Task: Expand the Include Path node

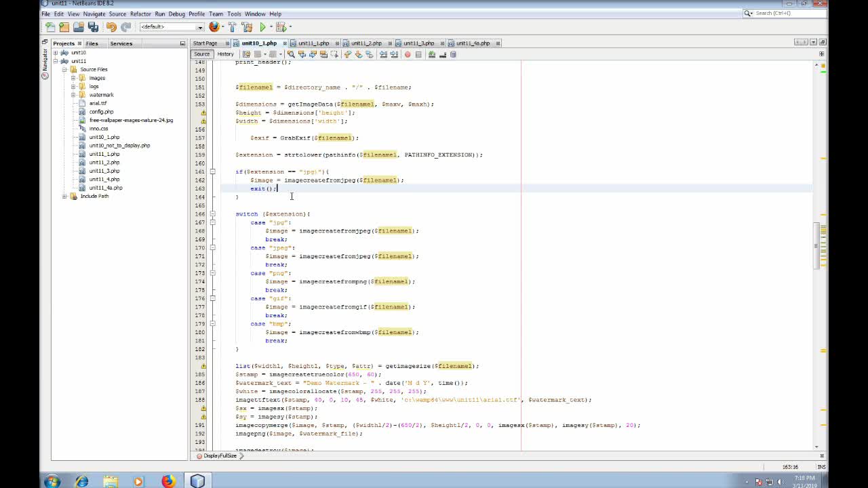Action: [64, 196]
